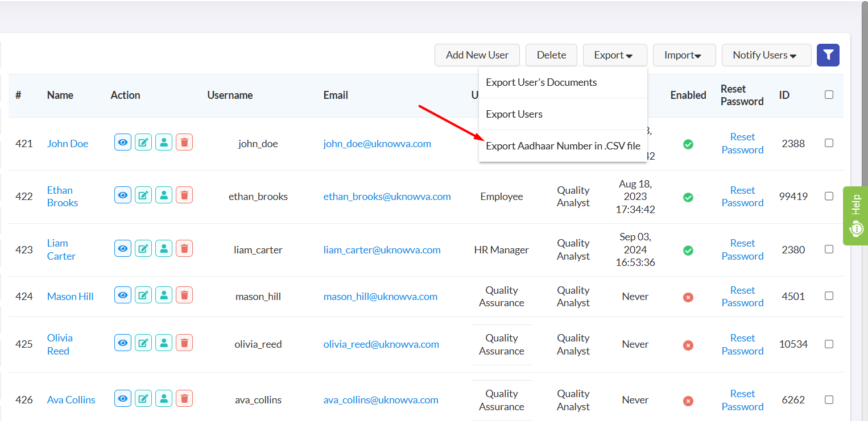Open the Notify Users dropdown
This screenshot has height=421, width=868.
[x=766, y=55]
